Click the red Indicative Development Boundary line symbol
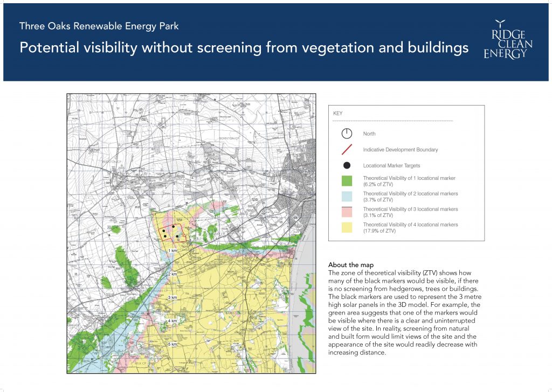The image size is (552, 392). pos(347,149)
